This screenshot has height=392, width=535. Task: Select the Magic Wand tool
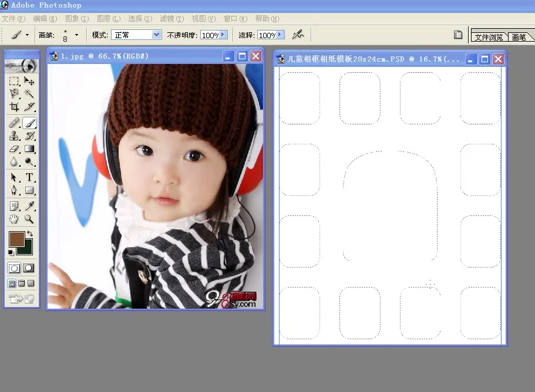pos(29,93)
